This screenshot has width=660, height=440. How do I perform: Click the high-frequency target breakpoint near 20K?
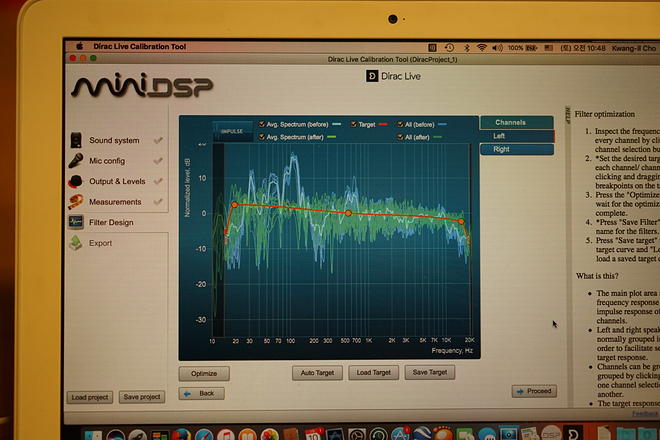coord(461,221)
